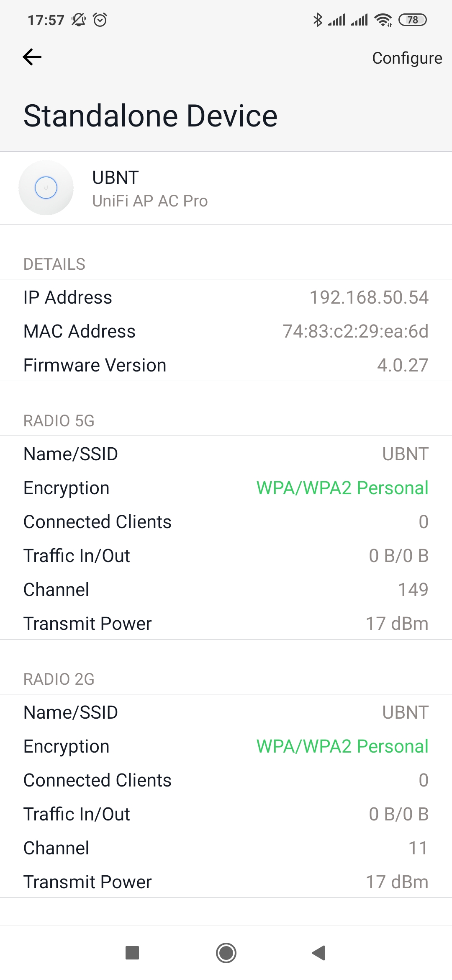The image size is (452, 980).
Task: Tap Radio 5G WPA/WPA2 Personal encryption
Action: point(342,488)
